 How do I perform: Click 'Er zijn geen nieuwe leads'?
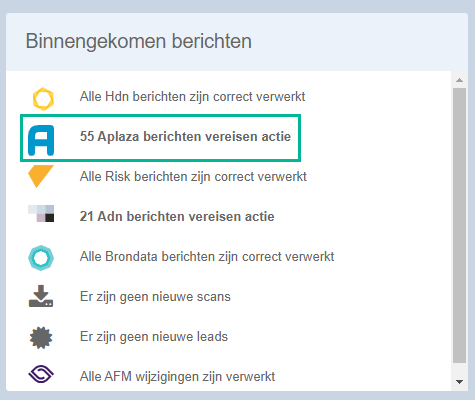tap(154, 337)
